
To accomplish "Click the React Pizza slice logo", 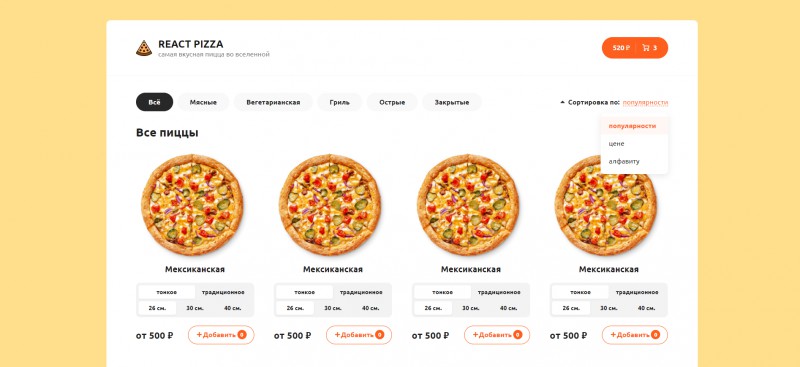I will click(144, 48).
